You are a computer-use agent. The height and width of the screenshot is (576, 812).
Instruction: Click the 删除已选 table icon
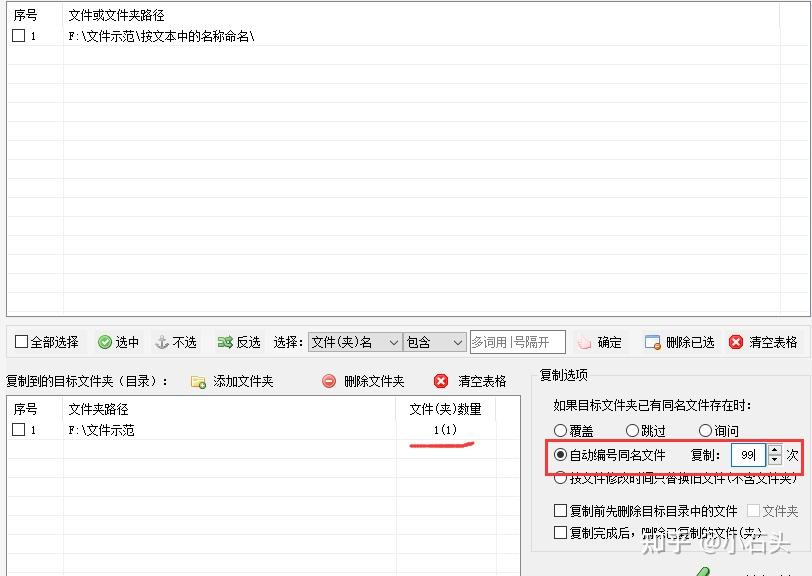652,342
